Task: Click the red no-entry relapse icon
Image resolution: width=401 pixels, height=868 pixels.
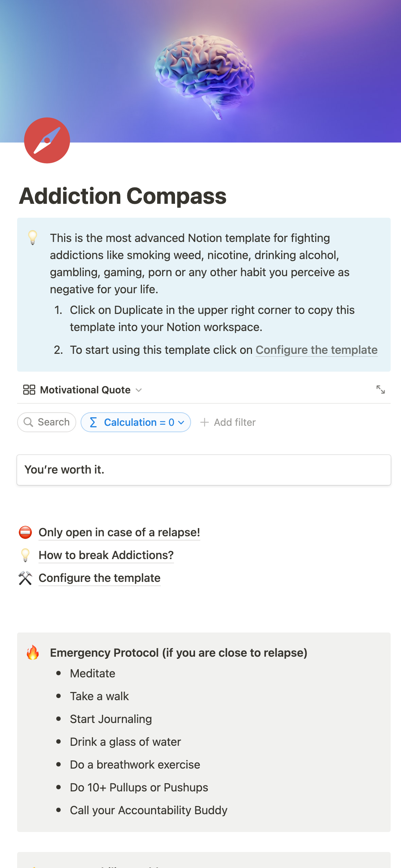Action: click(25, 532)
